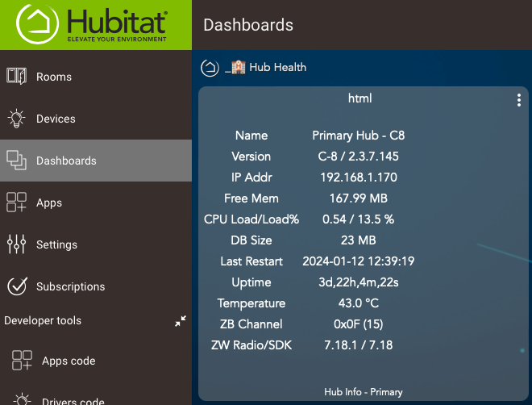Image resolution: width=532 pixels, height=405 pixels.
Task: Go to the Devices page
Action: pyautogui.click(x=56, y=119)
